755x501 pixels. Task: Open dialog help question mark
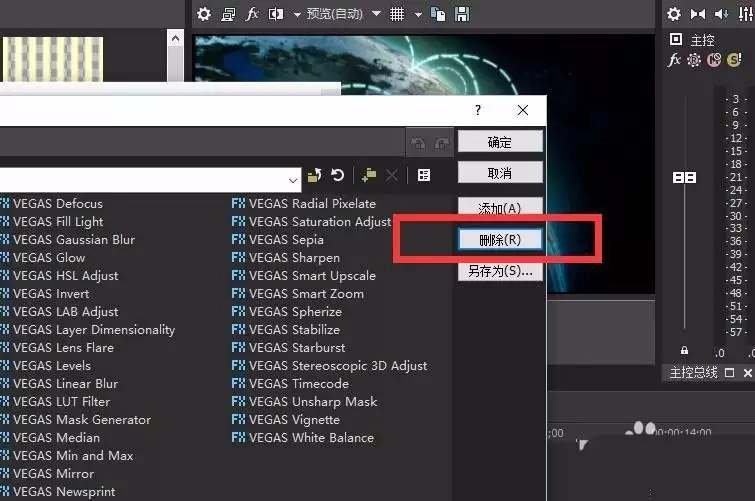tap(478, 110)
